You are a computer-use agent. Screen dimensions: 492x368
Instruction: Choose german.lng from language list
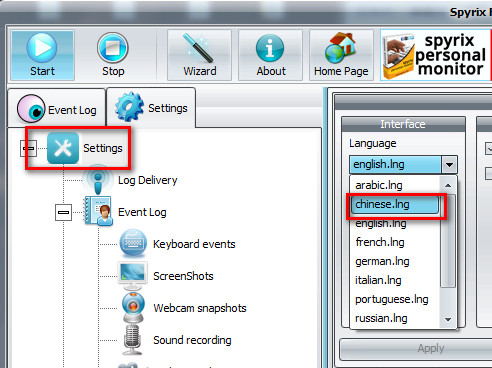[395, 261]
